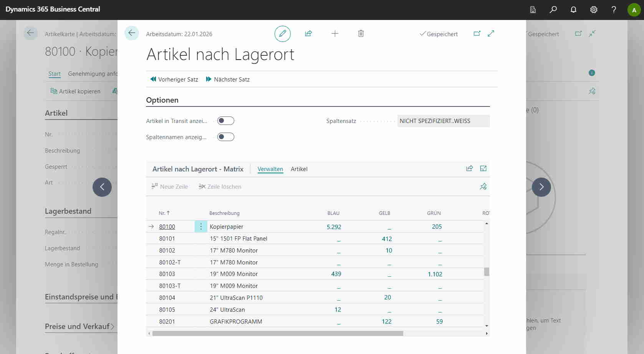Click the trash delete icon

(x=361, y=34)
